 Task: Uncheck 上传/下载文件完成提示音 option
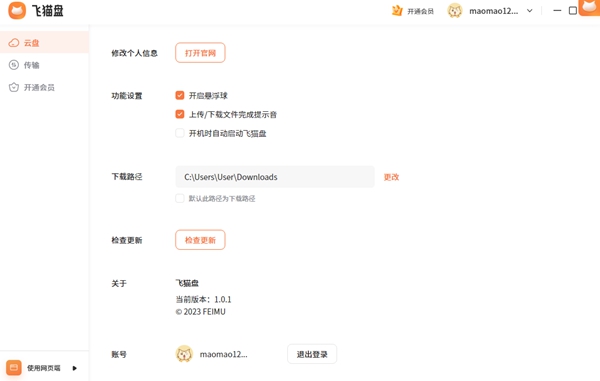tap(180, 114)
